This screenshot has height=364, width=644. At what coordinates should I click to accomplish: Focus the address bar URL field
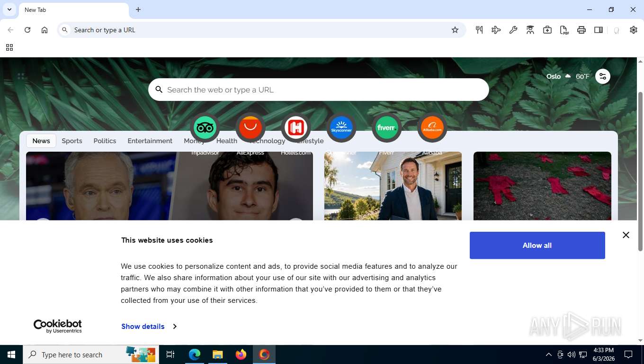point(261,30)
